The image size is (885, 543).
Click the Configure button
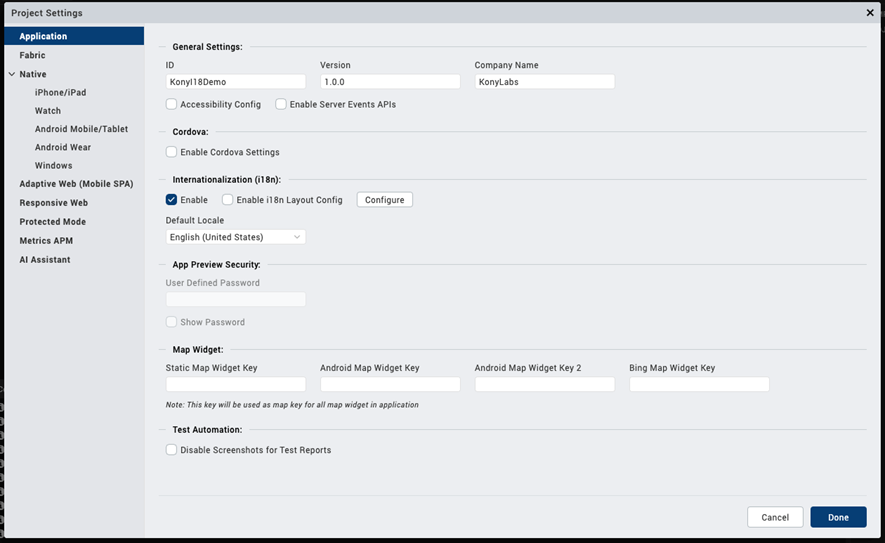click(385, 200)
